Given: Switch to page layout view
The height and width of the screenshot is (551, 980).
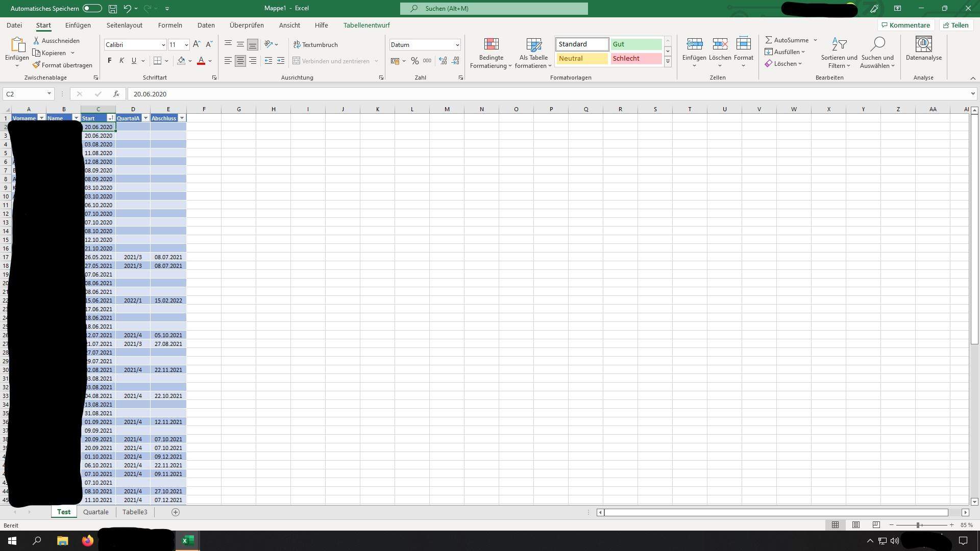Looking at the screenshot, I should point(855,524).
